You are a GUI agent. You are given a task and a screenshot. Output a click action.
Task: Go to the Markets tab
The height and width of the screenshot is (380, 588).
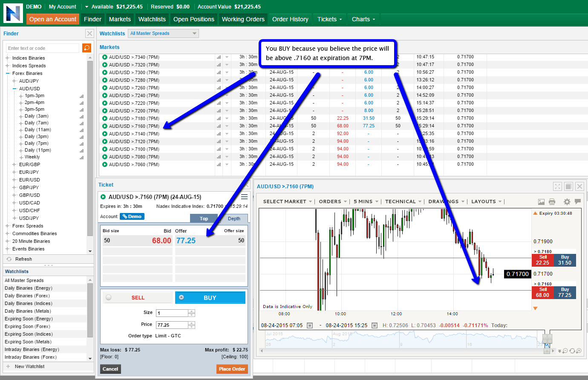[120, 19]
